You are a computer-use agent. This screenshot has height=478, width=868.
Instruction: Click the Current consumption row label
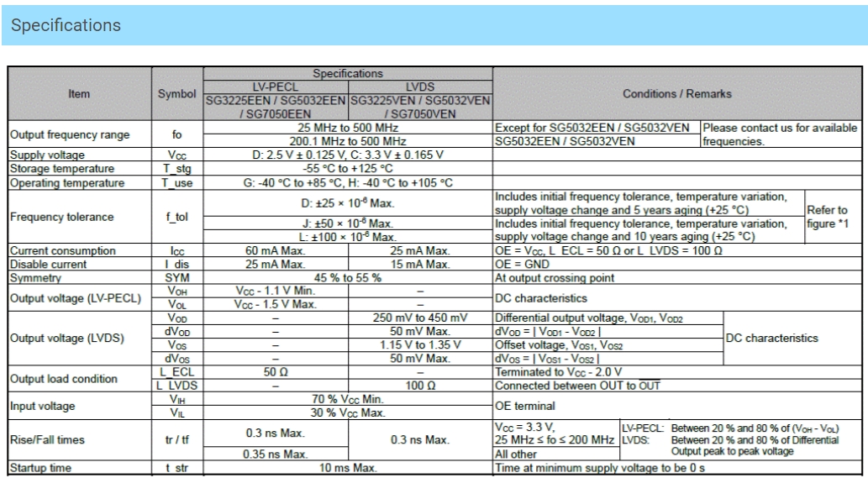click(x=62, y=250)
